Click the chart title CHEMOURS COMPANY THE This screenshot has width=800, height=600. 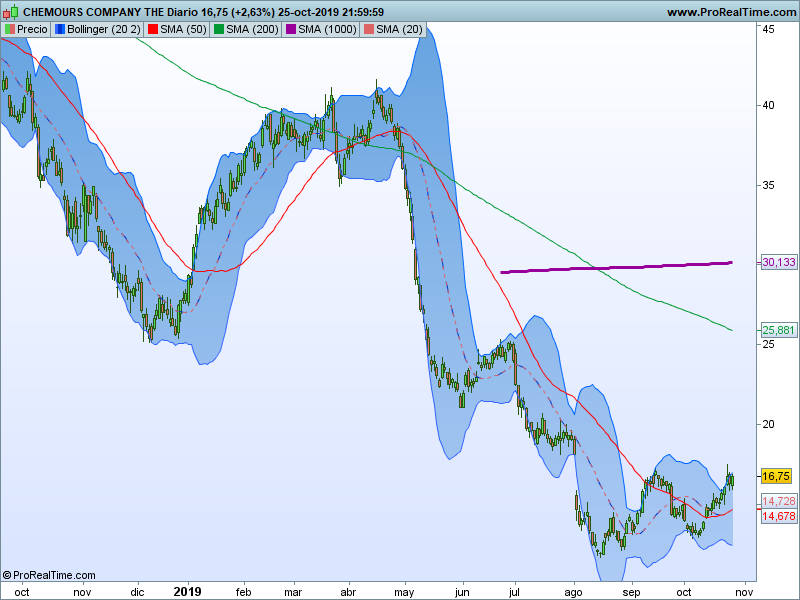tap(93, 12)
